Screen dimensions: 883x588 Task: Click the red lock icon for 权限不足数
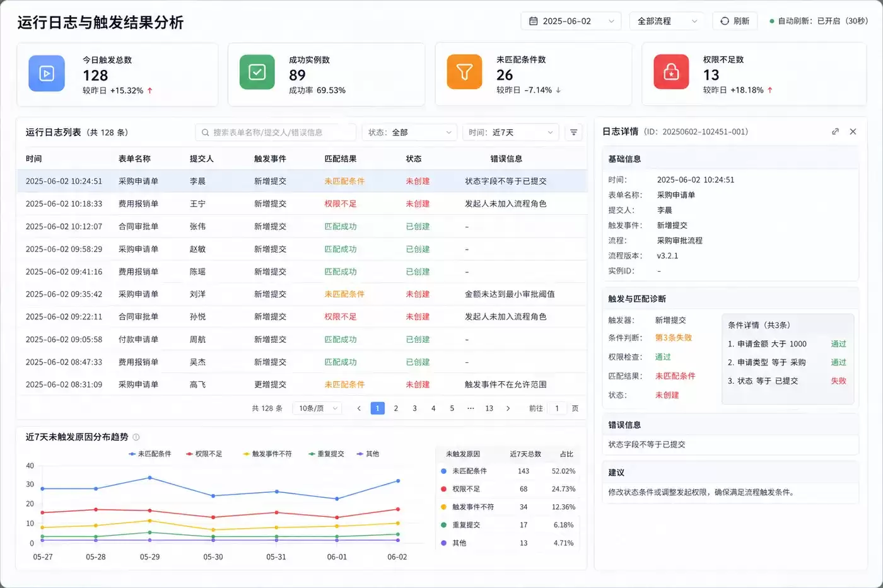[x=671, y=72]
